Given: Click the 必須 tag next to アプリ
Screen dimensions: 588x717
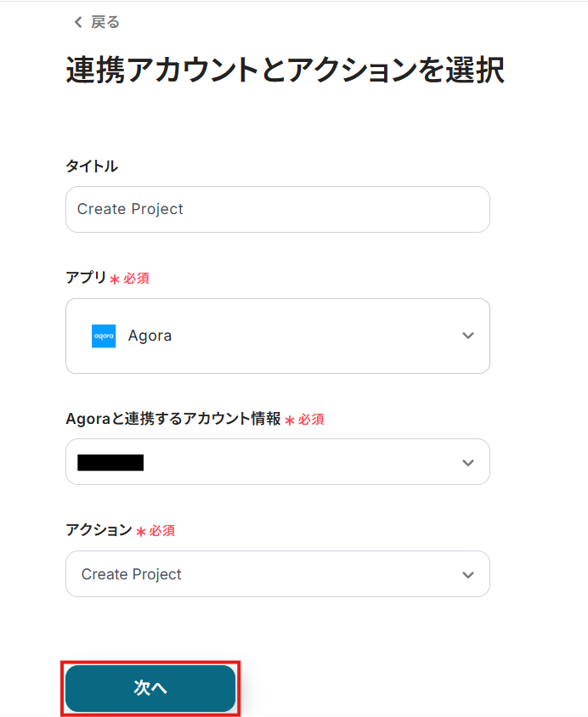Looking at the screenshot, I should coord(136,278).
